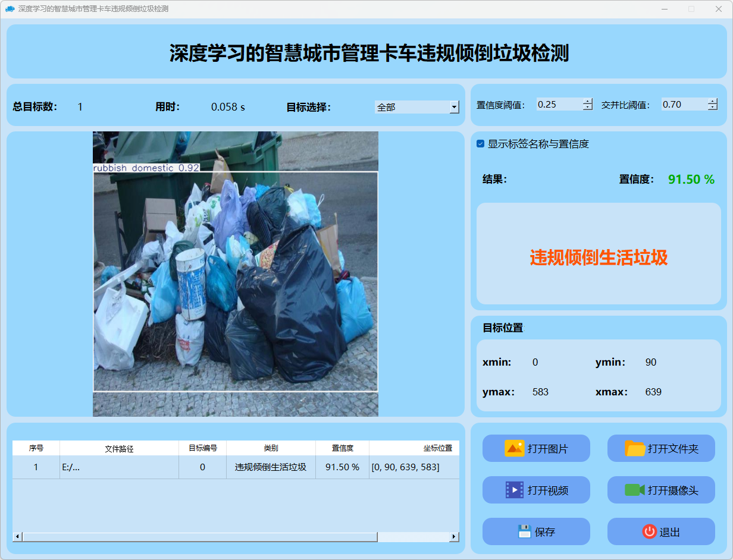Click the table's horizontal scrollbar left arrow

(x=17, y=537)
